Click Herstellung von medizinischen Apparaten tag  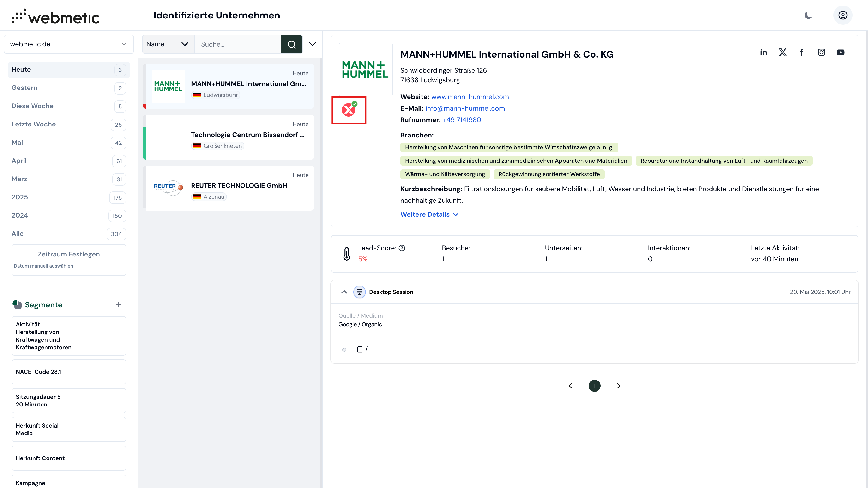[516, 161]
